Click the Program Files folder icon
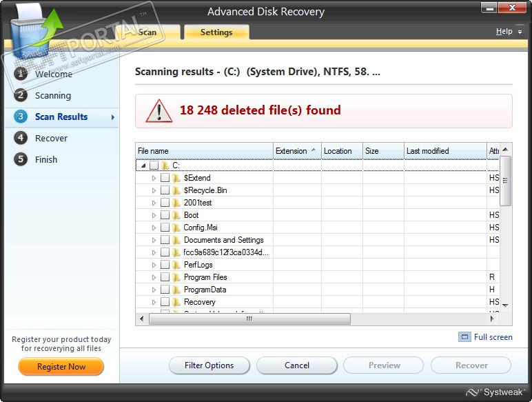 point(176,277)
